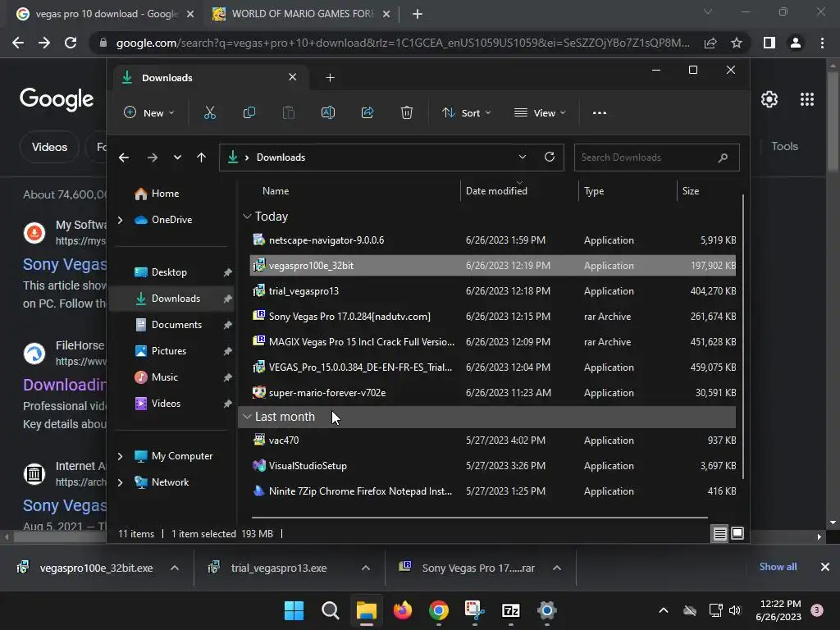Open recent locations dropdown arrow

click(x=177, y=157)
